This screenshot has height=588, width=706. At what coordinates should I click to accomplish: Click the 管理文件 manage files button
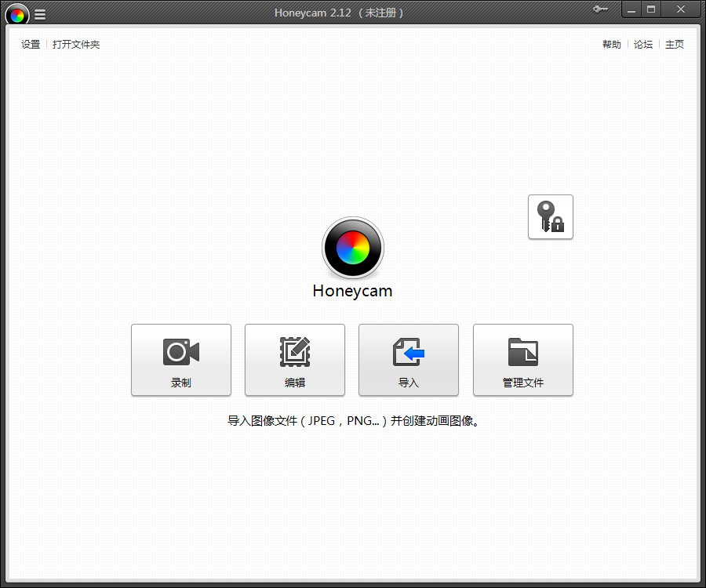(522, 360)
